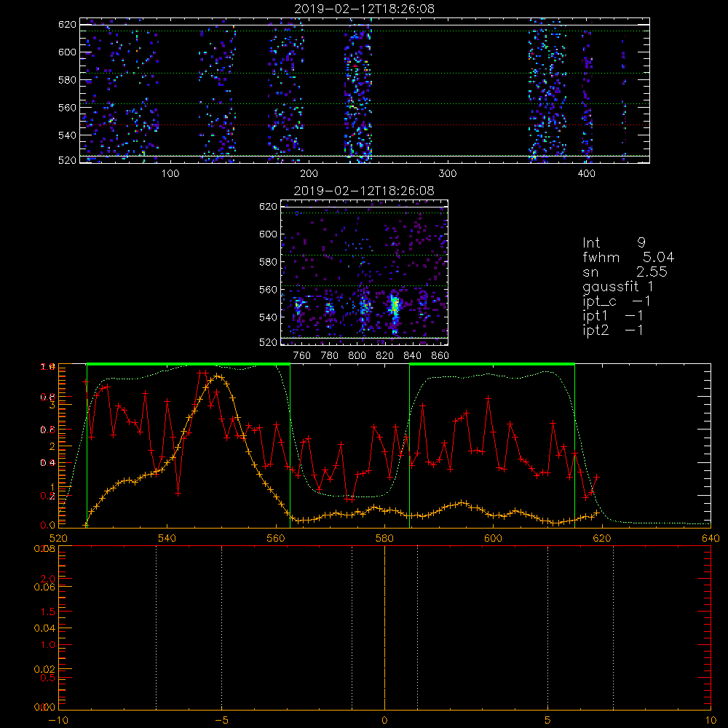
Task: Click the "400" x-axis label of the top image
Action: pos(586,174)
